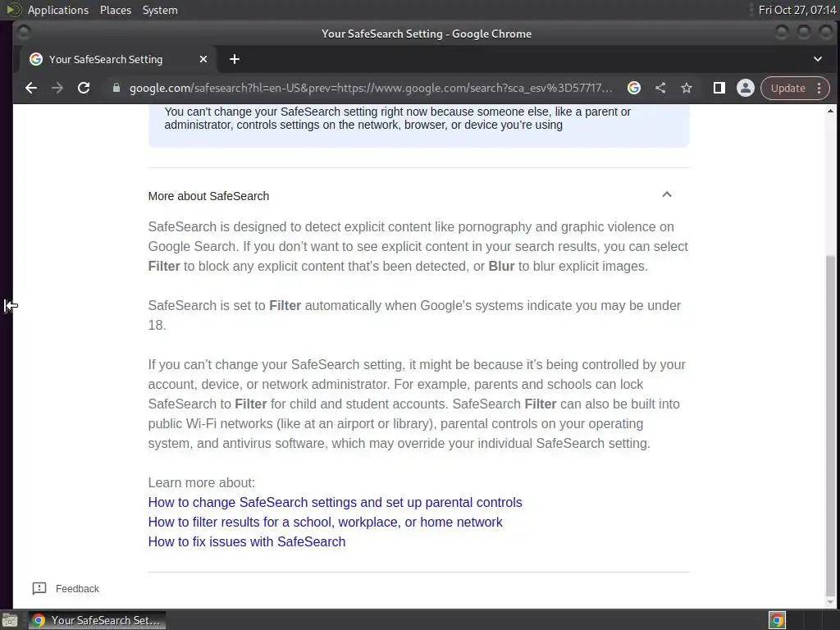
Task: Open the Places menu
Action: (115, 10)
